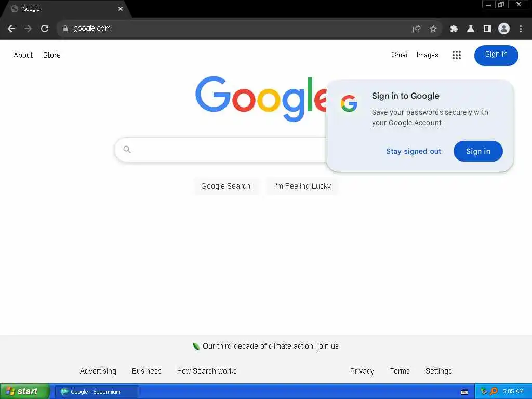This screenshot has width=532, height=399.
Task: Open the profile avatar icon in the toolbar
Action: [x=504, y=29]
